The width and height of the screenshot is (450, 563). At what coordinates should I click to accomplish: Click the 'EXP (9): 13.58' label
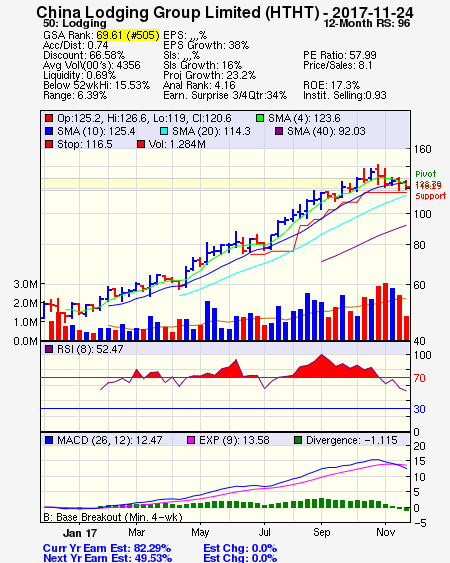[x=234, y=440]
